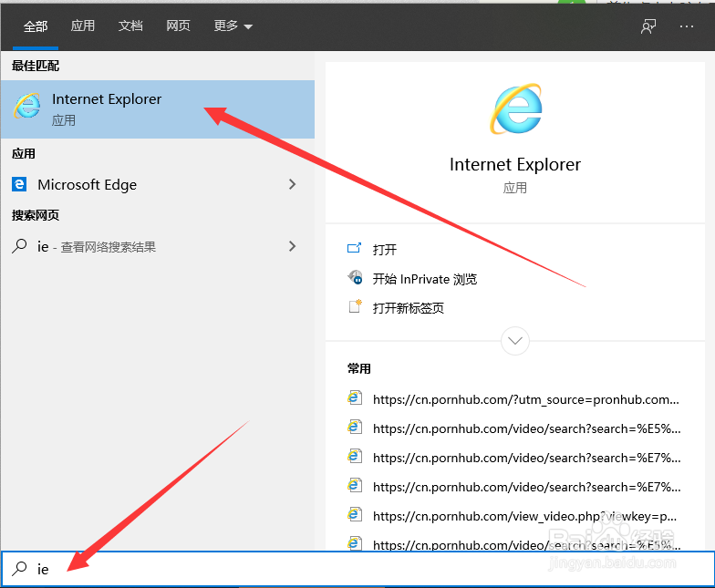The image size is (715, 588).
Task: Open the 更多 dropdown filter
Action: click(x=233, y=26)
